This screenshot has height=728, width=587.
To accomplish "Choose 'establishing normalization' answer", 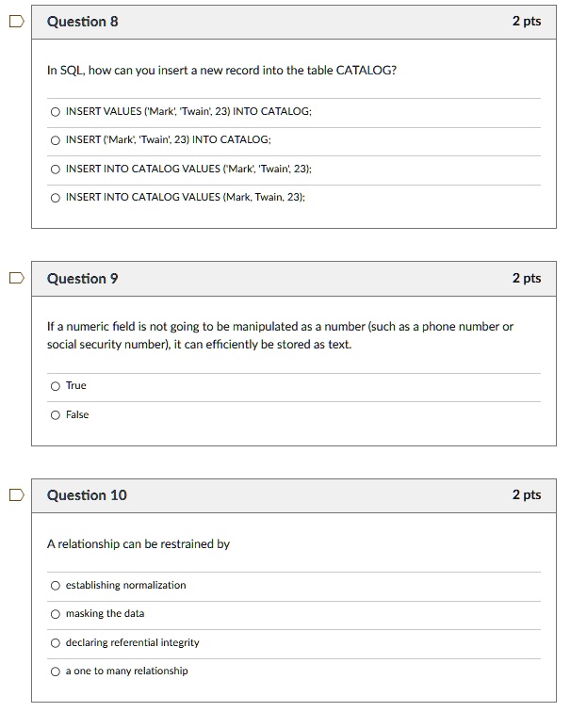I will (56, 586).
